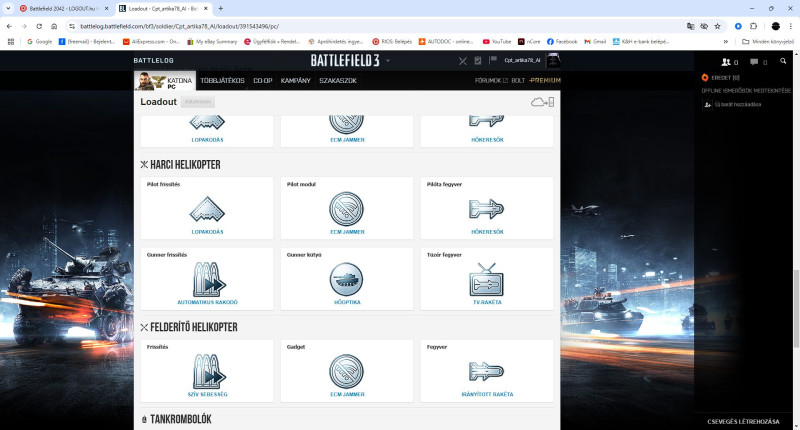Open Minden könyvjelző folder
The width and height of the screenshot is (800, 430).
[x=768, y=41]
